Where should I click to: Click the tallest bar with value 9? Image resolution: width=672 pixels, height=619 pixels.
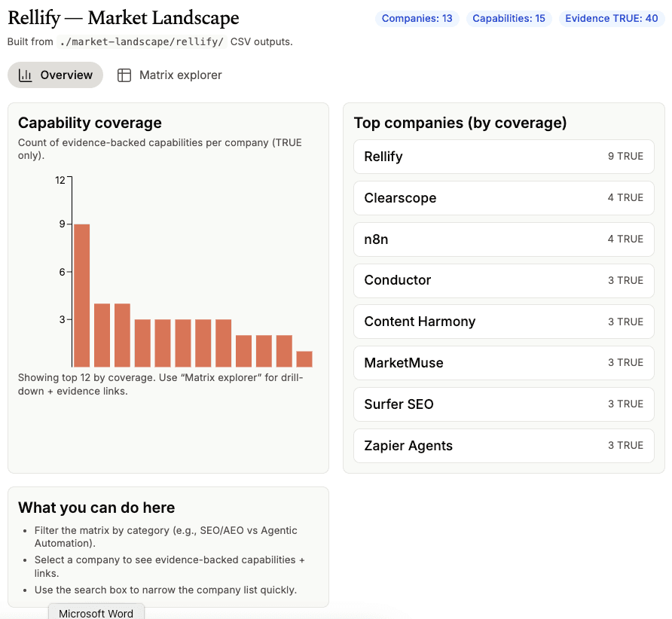click(x=82, y=296)
